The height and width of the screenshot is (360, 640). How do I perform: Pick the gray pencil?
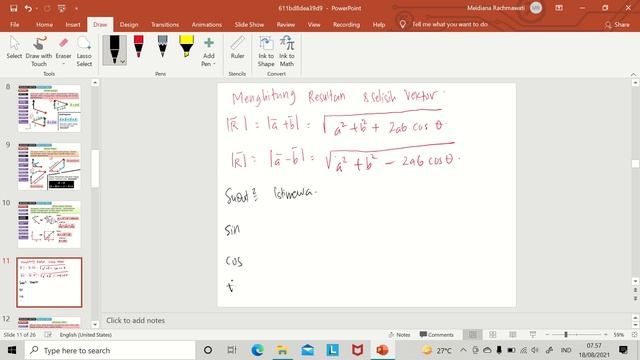162,47
